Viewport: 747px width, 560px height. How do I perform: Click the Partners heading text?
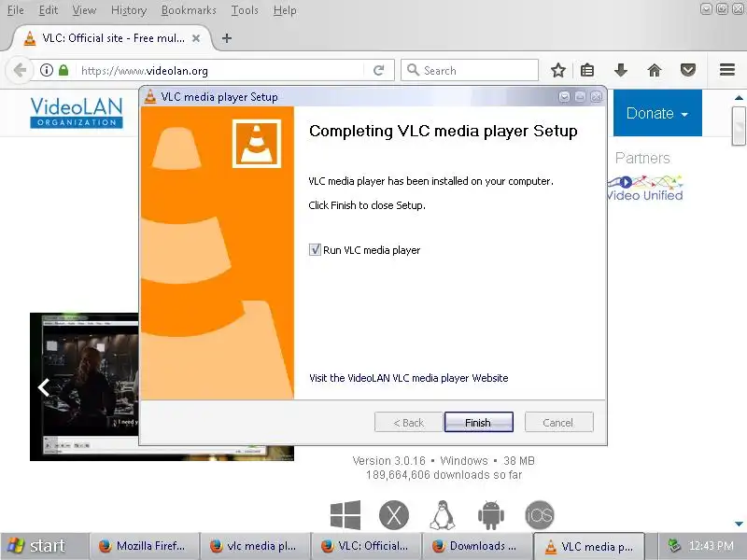pos(642,158)
